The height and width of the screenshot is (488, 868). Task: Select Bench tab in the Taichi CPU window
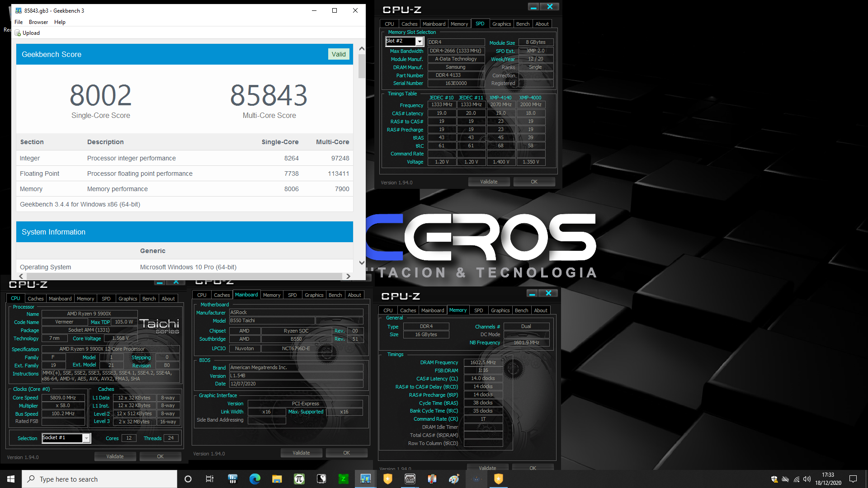[x=149, y=299]
